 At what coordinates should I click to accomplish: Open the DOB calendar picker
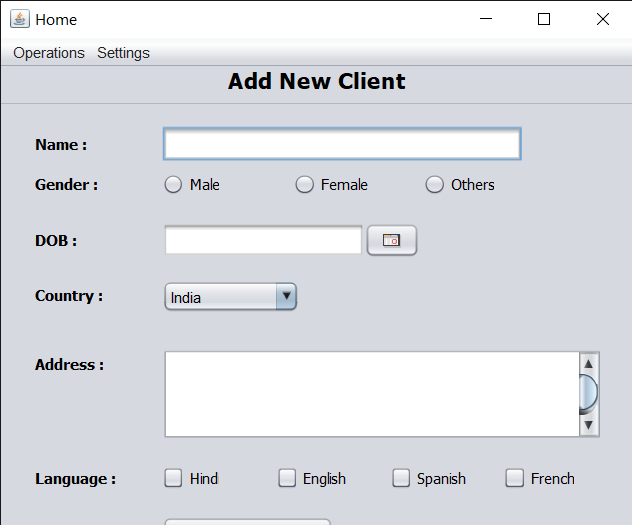pyautogui.click(x=392, y=240)
